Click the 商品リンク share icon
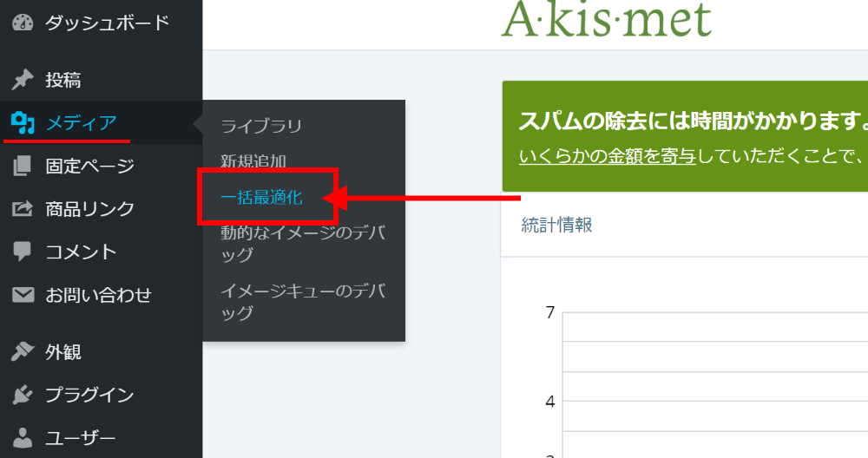Viewport: 868px width, 458px height. (x=23, y=209)
